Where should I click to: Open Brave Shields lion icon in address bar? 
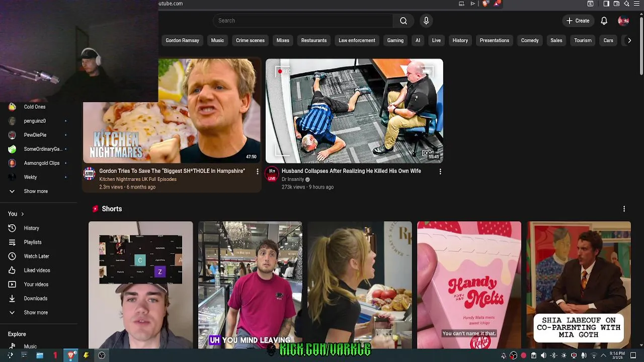[485, 4]
